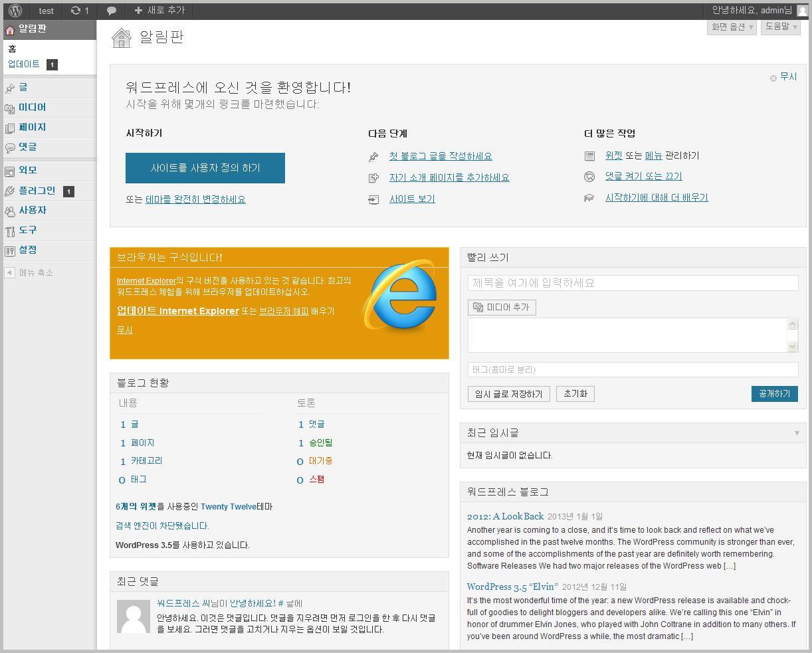The width and height of the screenshot is (812, 653).
Task: Select 업데이트 submenu item
Action: pyautogui.click(x=24, y=64)
